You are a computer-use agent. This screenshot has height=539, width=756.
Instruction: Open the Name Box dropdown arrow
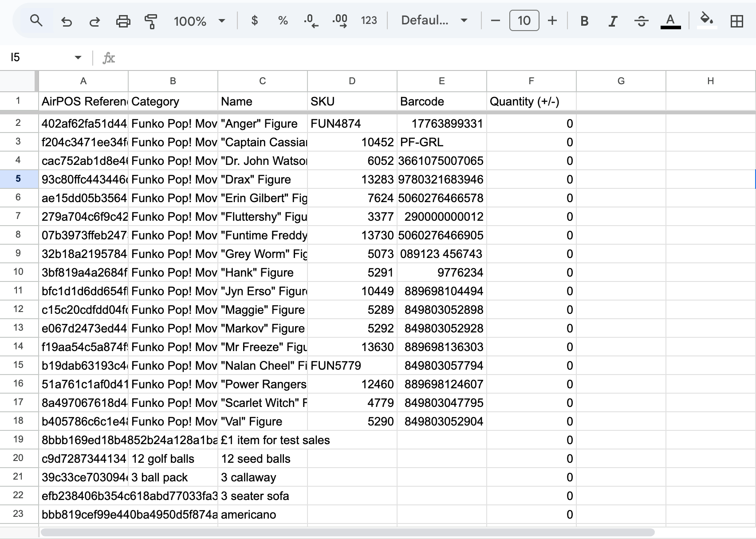coord(78,57)
